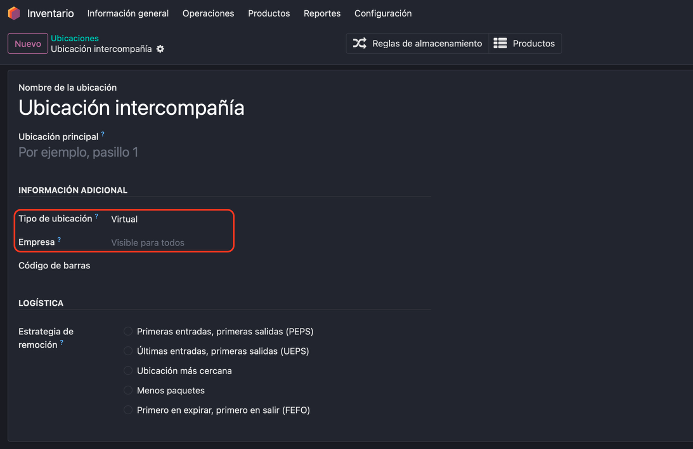Click the Nuevo button

[26, 44]
